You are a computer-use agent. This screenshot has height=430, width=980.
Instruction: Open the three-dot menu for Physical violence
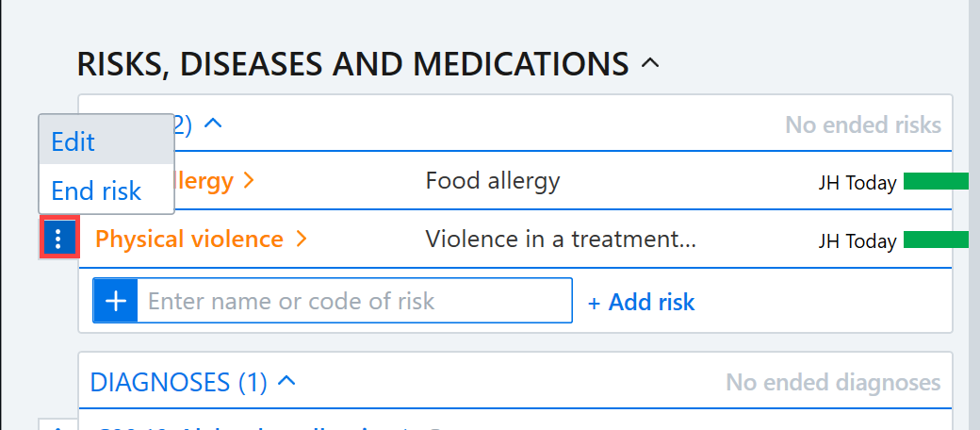[58, 239]
